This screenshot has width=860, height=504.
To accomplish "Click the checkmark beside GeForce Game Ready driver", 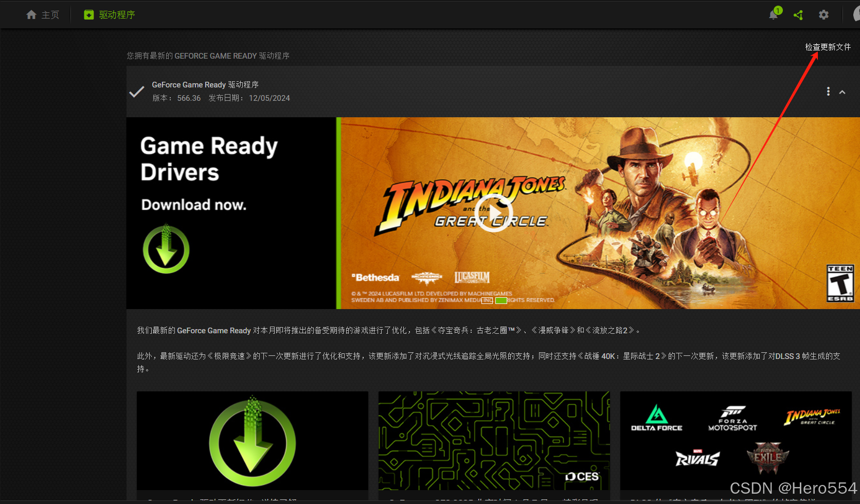I will point(136,91).
